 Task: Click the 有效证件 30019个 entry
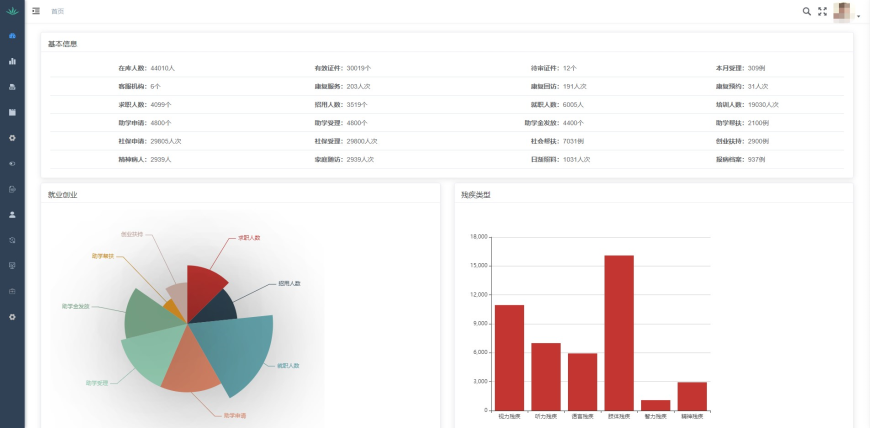click(343, 68)
